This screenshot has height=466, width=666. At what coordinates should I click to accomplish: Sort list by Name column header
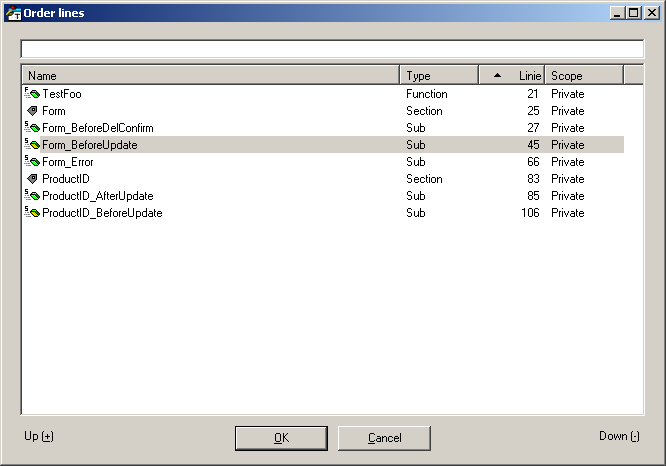(210, 75)
